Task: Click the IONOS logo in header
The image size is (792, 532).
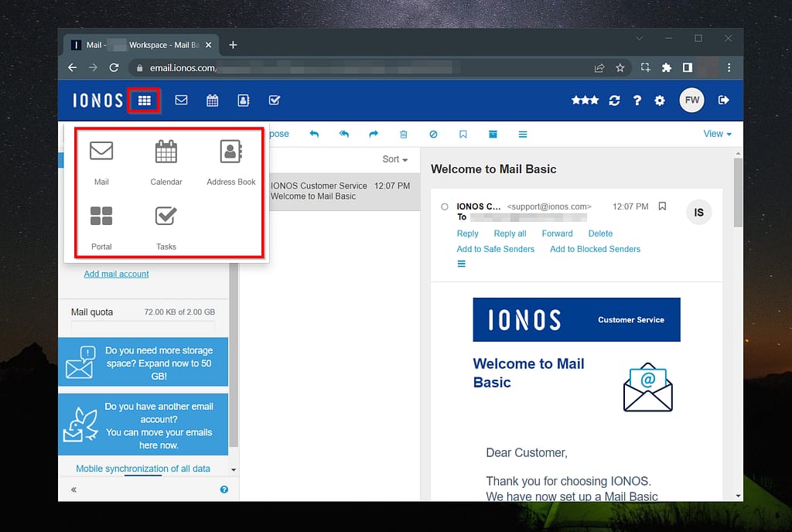Action: (97, 101)
